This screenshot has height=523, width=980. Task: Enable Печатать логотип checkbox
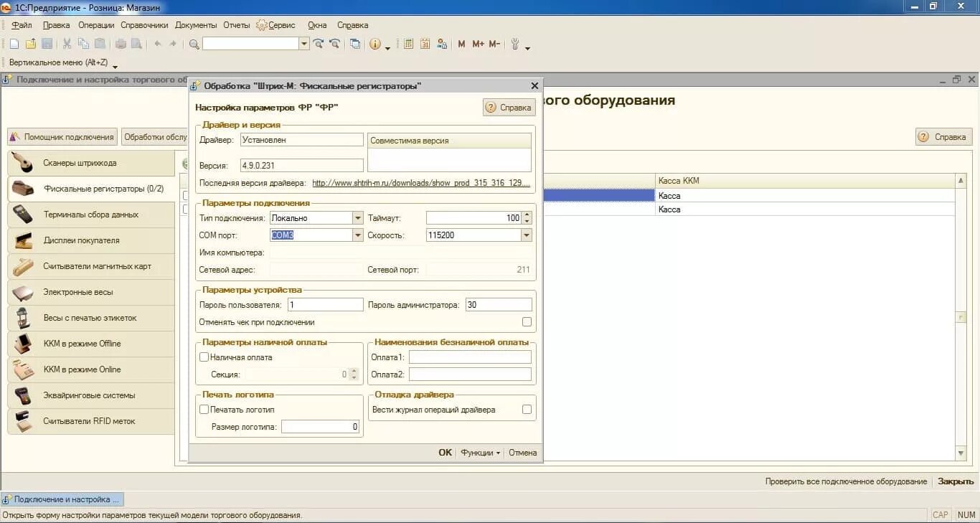[204, 410]
